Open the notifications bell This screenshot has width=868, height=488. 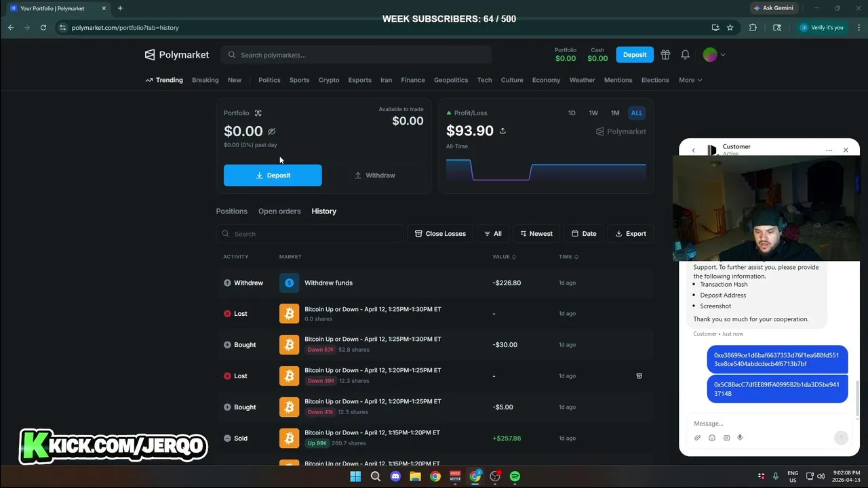pyautogui.click(x=686, y=55)
